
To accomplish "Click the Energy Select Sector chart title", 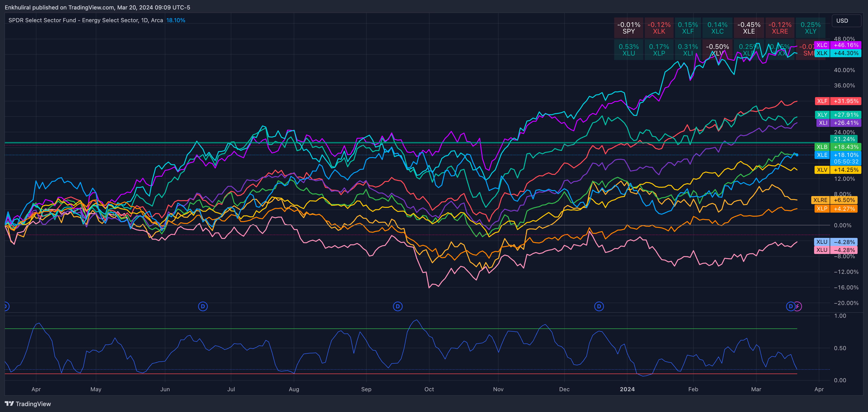I will [86, 20].
